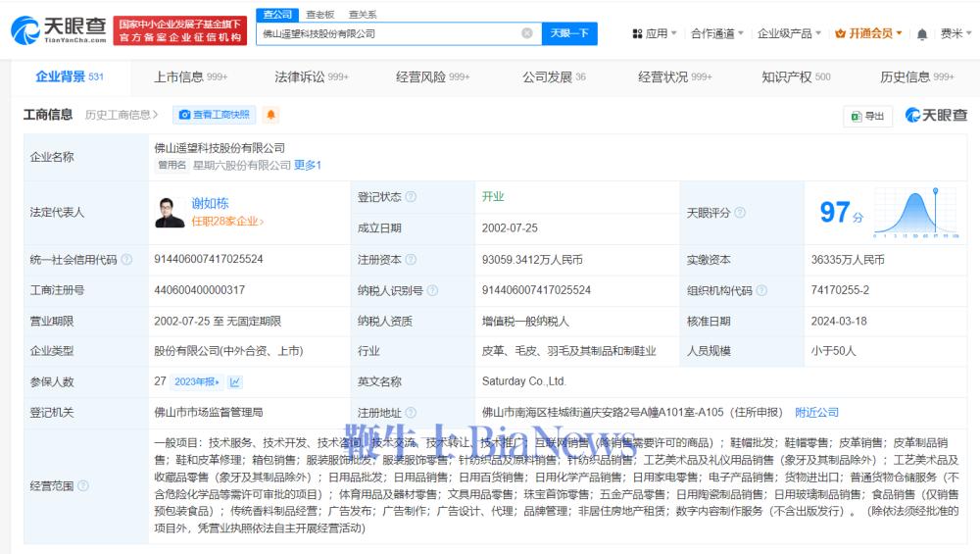
Task: Click the 更多1 former names link
Action: pos(308,165)
